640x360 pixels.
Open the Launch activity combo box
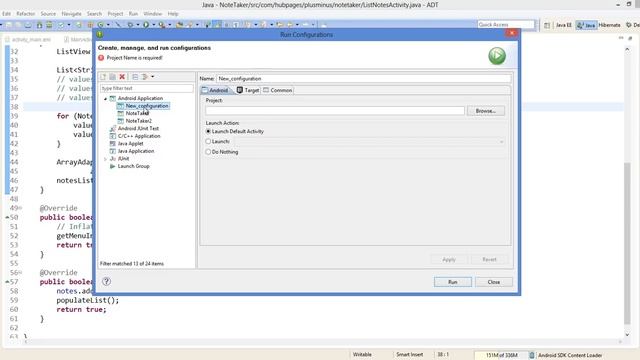[x=369, y=142]
